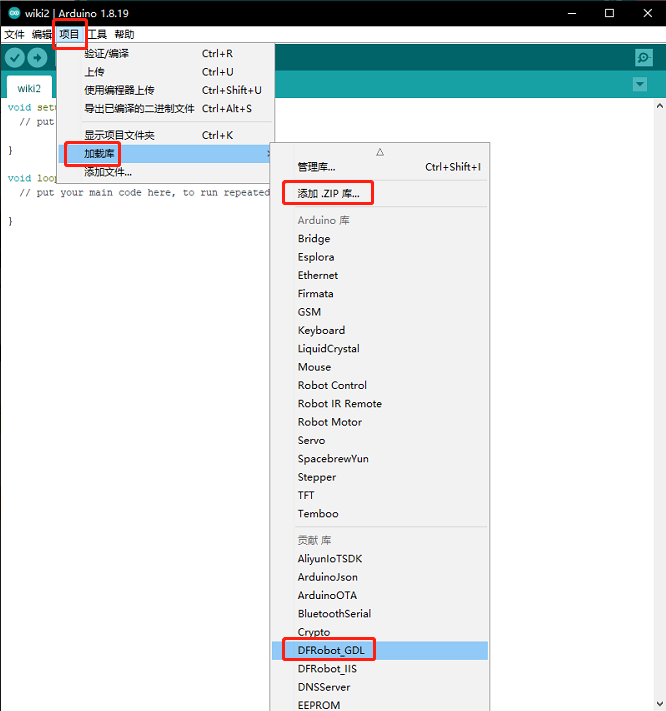Open the 工具 menu
The image size is (666, 711).
click(97, 34)
